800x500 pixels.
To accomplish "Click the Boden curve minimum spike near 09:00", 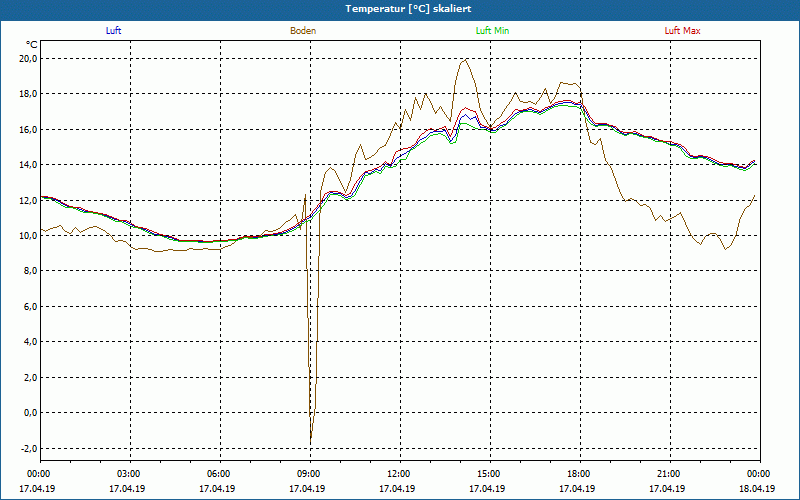I will [x=311, y=441].
